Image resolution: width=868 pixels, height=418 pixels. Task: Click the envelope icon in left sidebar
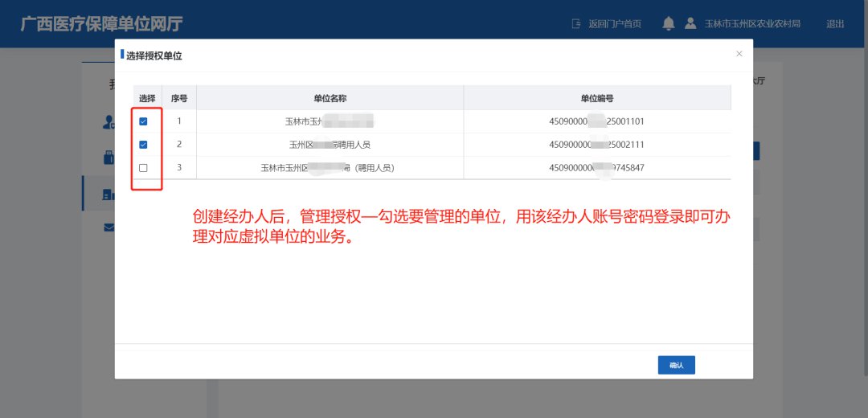point(108,227)
